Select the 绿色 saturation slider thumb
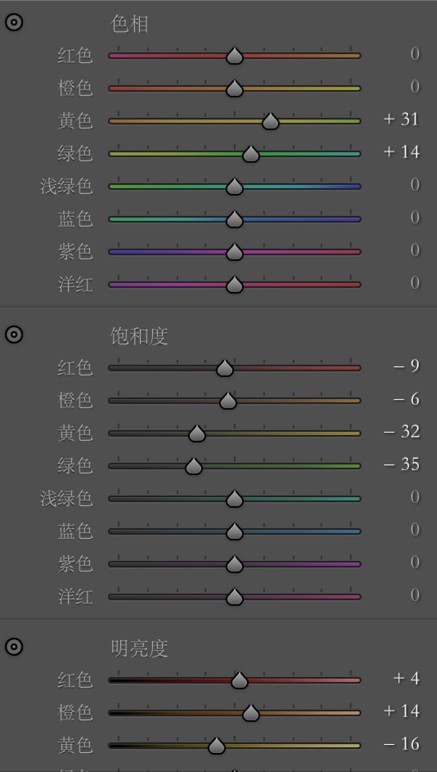This screenshot has height=772, width=437. [194, 466]
